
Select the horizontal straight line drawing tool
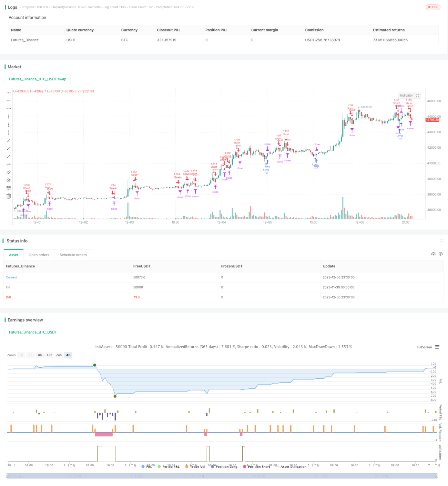(x=9, y=93)
